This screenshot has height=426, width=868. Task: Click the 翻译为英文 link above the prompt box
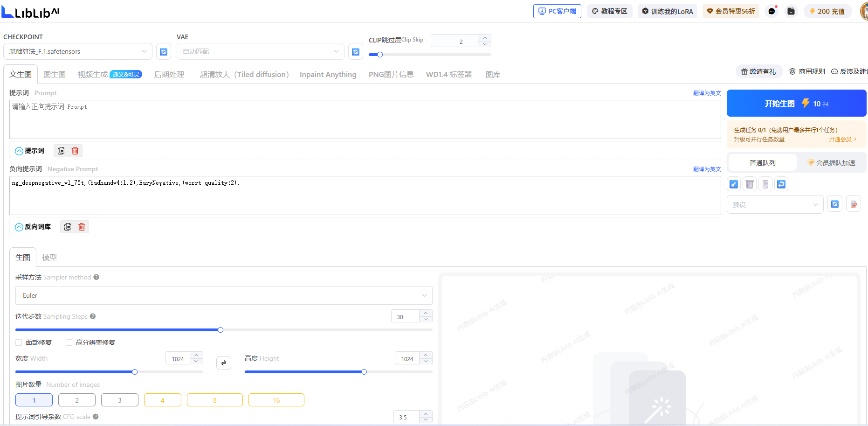click(x=707, y=93)
